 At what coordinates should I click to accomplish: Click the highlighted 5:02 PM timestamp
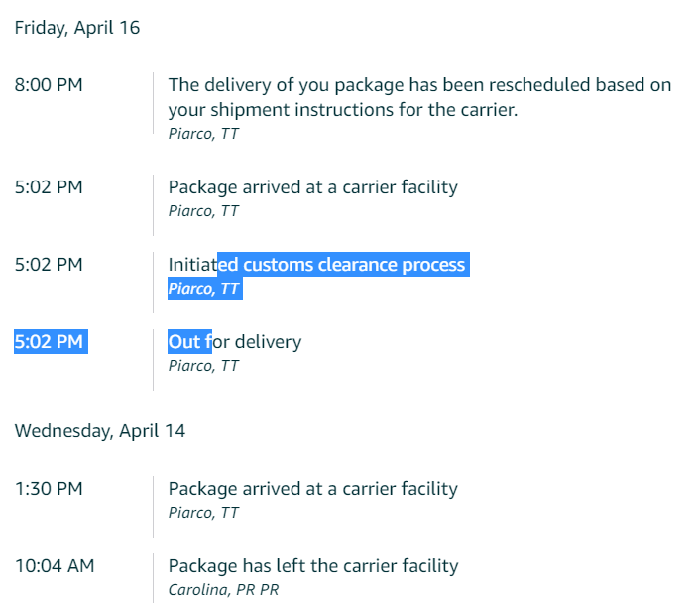point(49,342)
